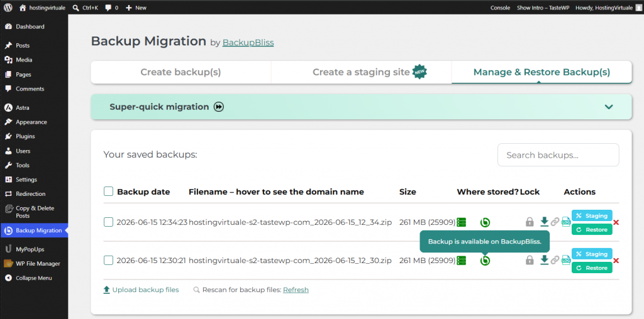The height and width of the screenshot is (319, 644).
Task: Download the 12_30 backup zip
Action: pyautogui.click(x=544, y=260)
